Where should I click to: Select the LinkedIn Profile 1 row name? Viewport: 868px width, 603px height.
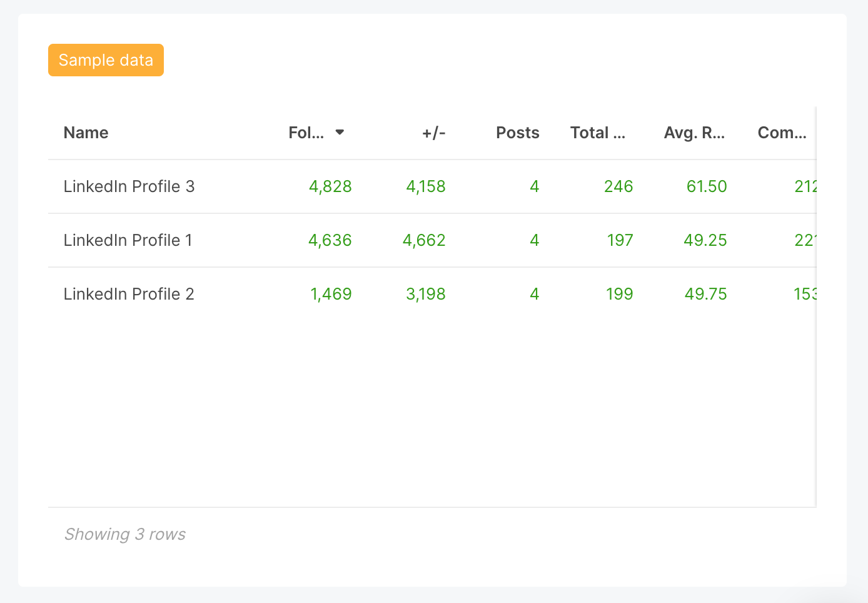pyautogui.click(x=128, y=240)
